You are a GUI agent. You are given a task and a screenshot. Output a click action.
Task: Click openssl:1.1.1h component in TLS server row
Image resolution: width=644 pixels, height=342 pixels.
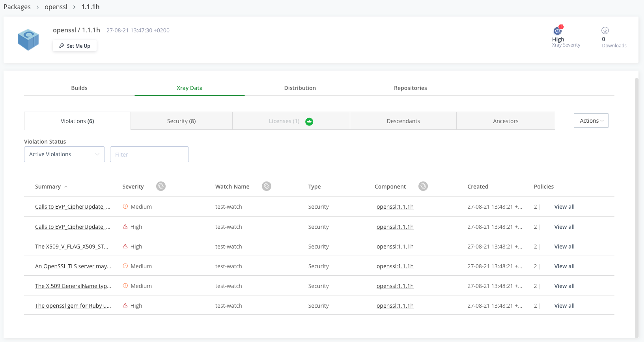click(395, 266)
